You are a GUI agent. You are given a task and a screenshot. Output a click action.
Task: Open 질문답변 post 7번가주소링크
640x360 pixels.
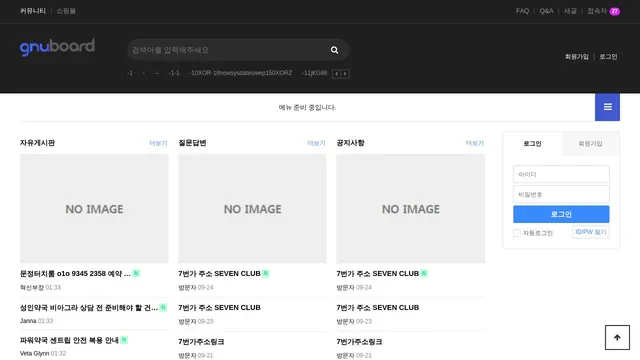point(201,342)
